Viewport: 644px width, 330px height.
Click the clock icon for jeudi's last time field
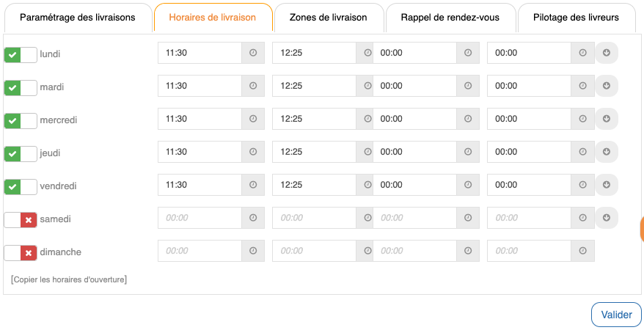point(582,152)
